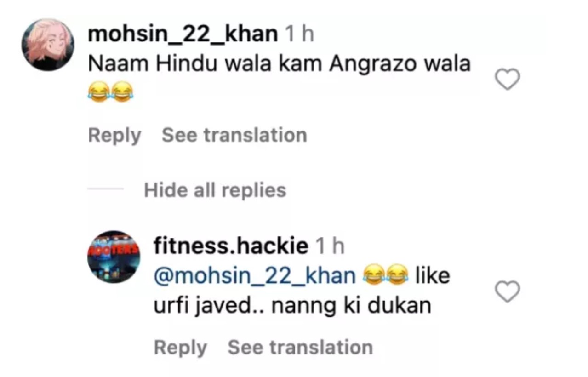Open fitness.hackie's profile picture
Screen dimensions: 588x377
pyautogui.click(x=114, y=257)
